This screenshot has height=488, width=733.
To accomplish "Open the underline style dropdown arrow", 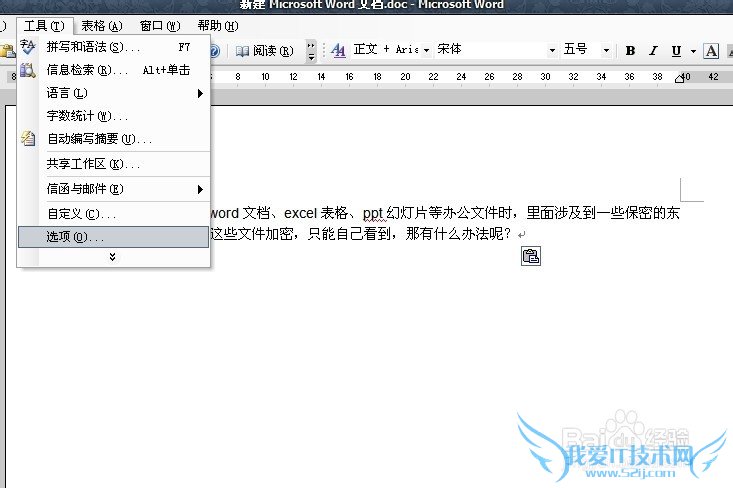I will [693, 51].
